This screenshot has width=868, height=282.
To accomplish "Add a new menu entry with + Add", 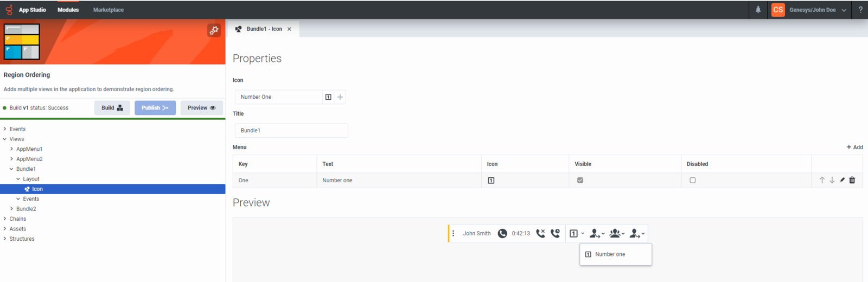I will 854,147.
